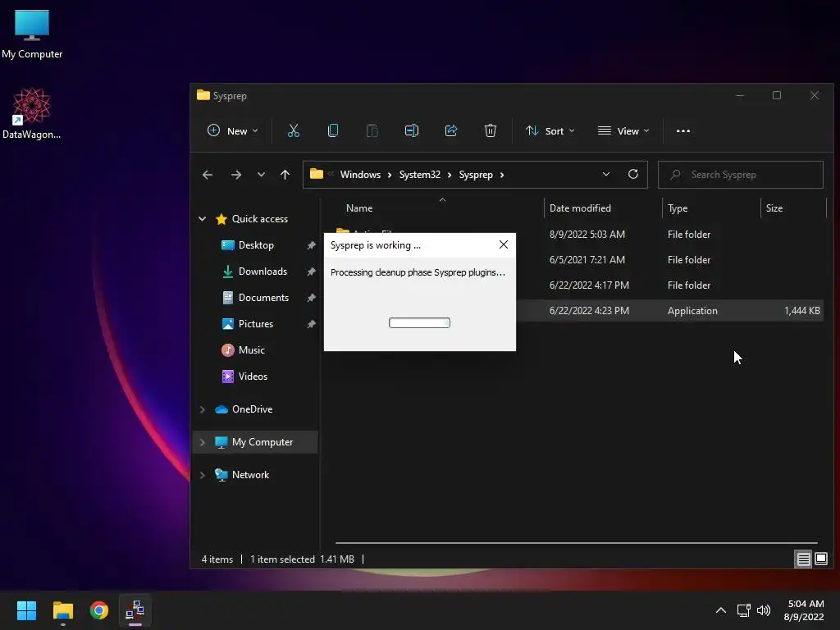Click Sysprep in address breadcrumb
The image size is (840, 630).
(x=476, y=175)
